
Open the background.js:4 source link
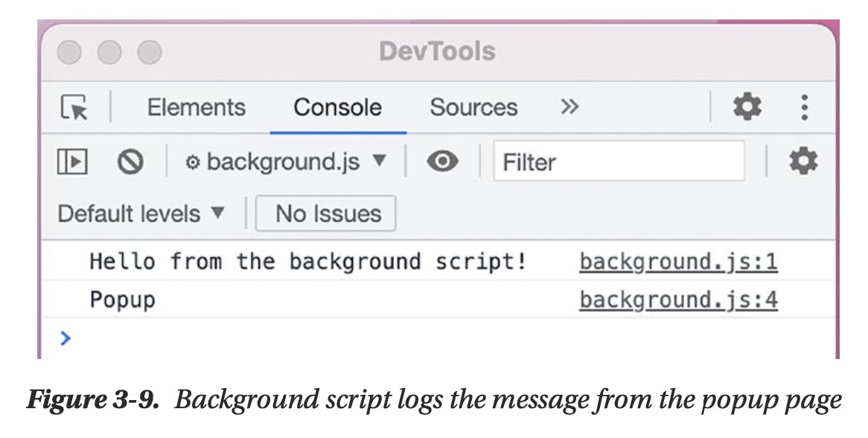click(x=678, y=299)
